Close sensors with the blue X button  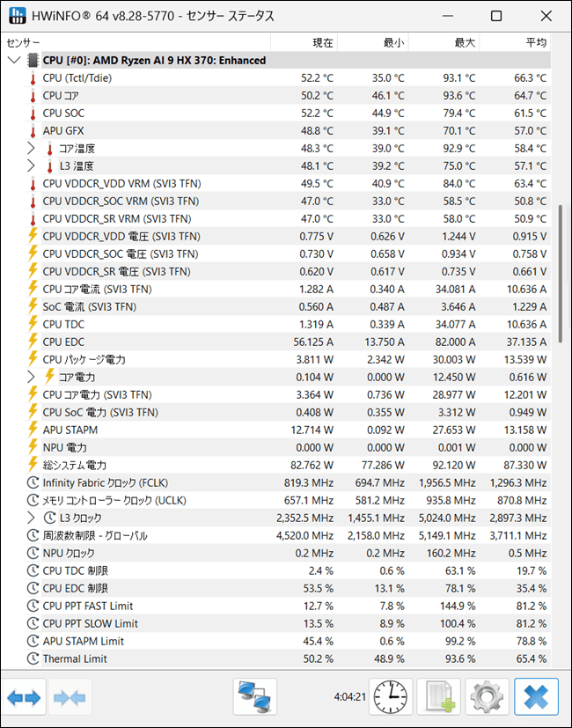click(x=536, y=697)
